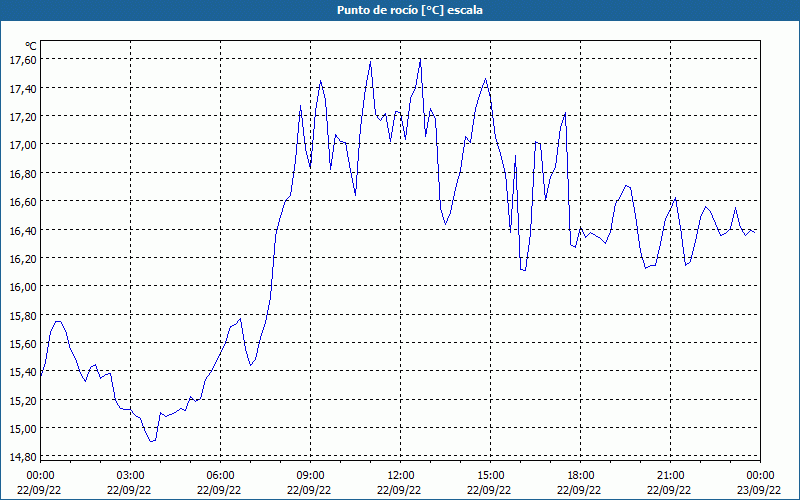
Task: Select the y-axis value "15,60"
Action: [23, 343]
